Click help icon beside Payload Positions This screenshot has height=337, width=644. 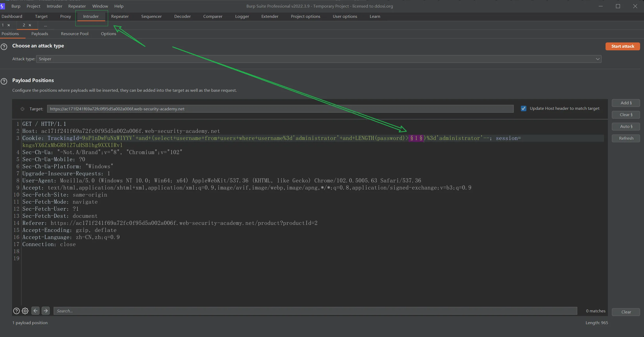[x=4, y=81]
